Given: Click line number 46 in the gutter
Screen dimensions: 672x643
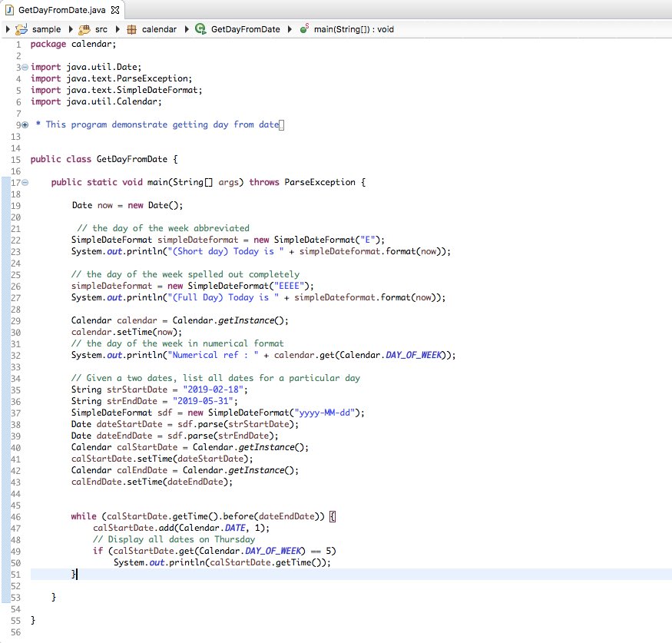Looking at the screenshot, I should [x=16, y=517].
